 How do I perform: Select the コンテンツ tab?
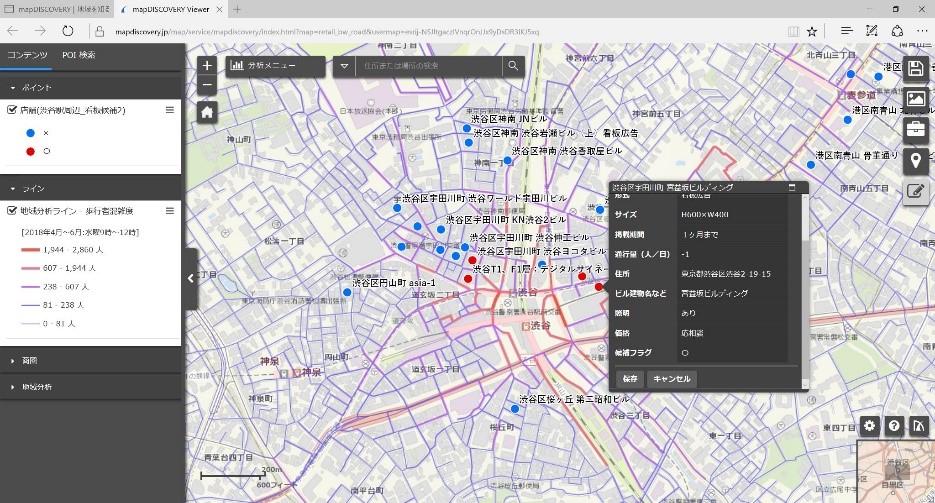coord(27,55)
